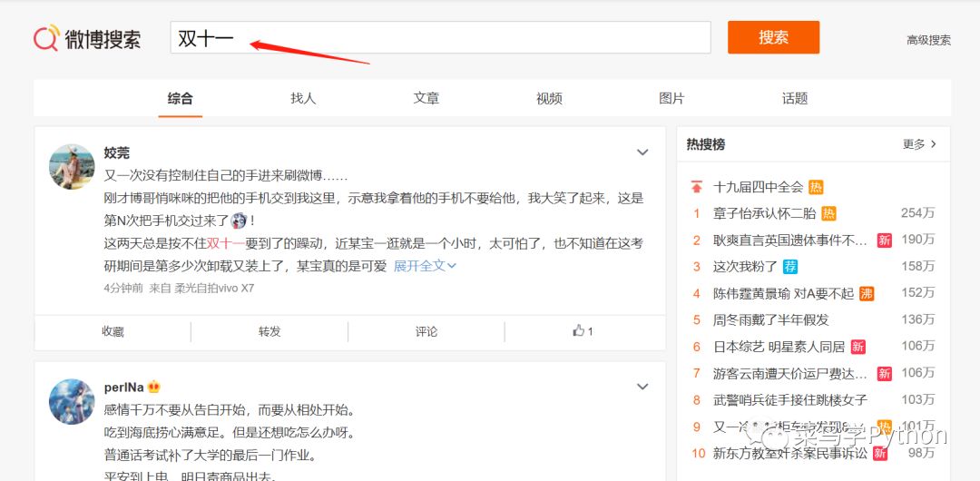Click 沸 badge beside 陈伟霆黄景瑜 topic

pyautogui.click(x=867, y=293)
